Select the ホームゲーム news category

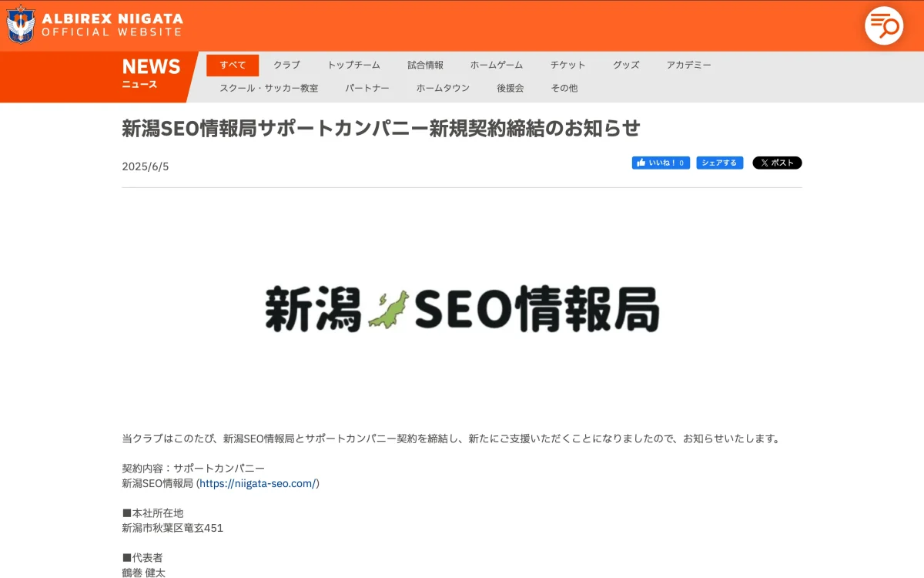pyautogui.click(x=497, y=66)
